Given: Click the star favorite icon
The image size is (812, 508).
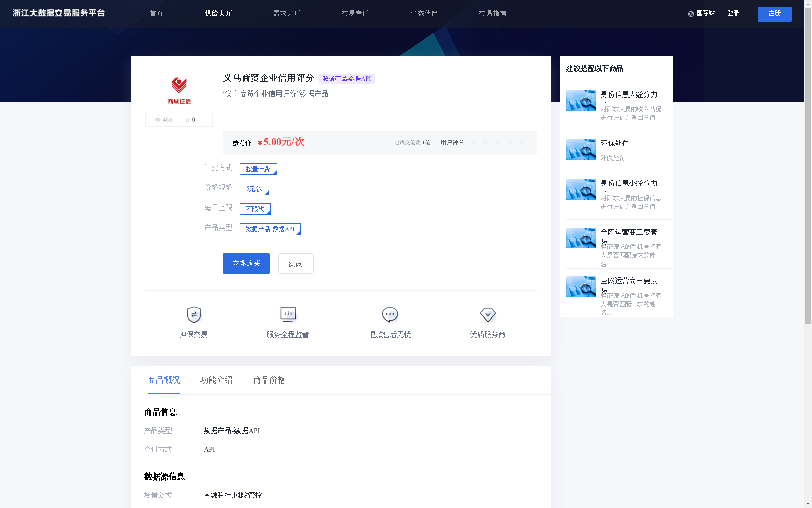Looking at the screenshot, I should [187, 120].
